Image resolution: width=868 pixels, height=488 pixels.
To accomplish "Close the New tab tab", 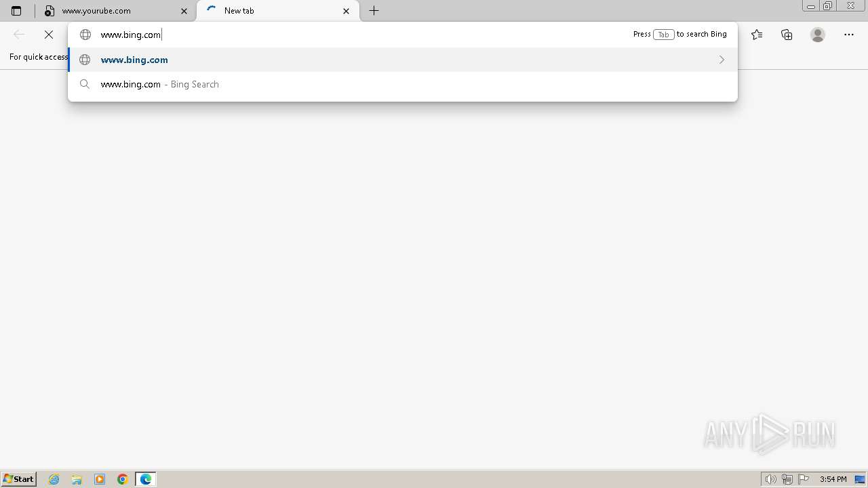I will coord(347,11).
